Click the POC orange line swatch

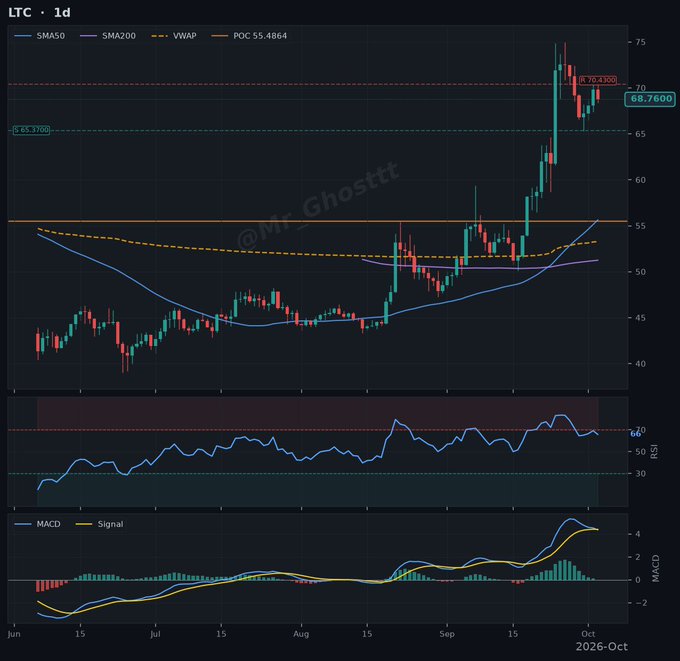219,36
